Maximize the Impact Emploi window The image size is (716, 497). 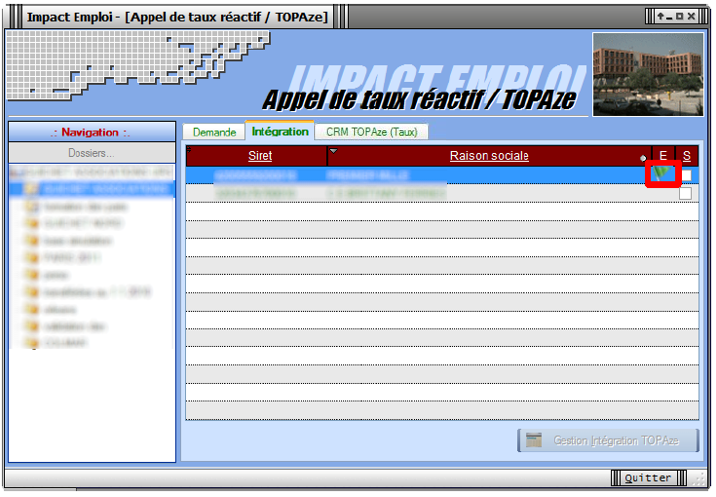click(679, 16)
